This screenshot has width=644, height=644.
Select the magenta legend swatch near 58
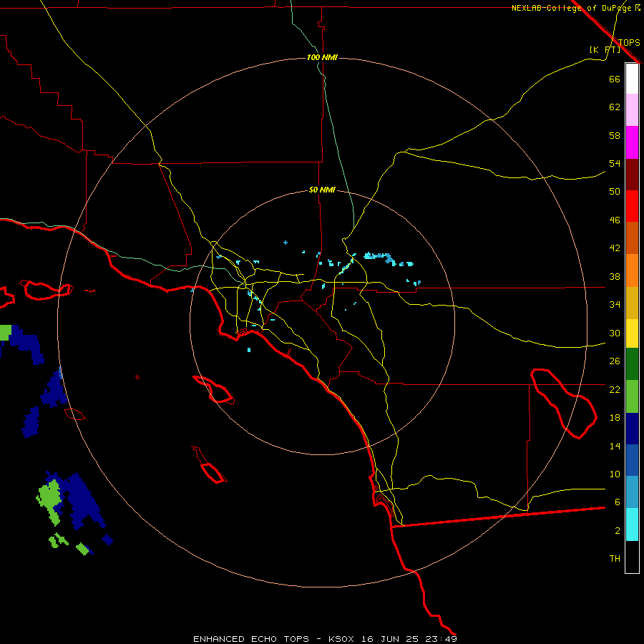click(x=632, y=142)
